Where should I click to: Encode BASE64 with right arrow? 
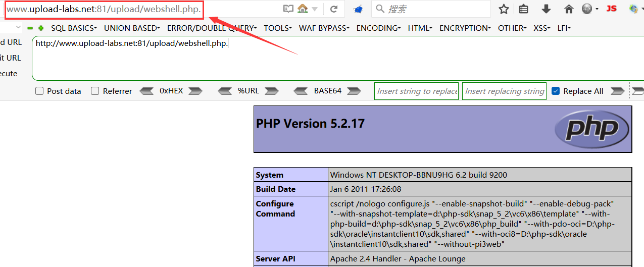point(354,91)
